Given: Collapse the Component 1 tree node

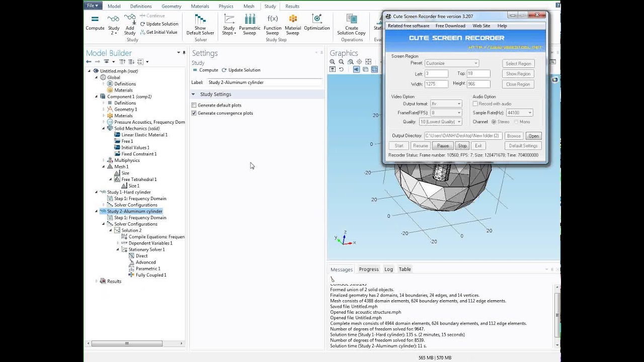Looking at the screenshot, I should pyautogui.click(x=97, y=97).
